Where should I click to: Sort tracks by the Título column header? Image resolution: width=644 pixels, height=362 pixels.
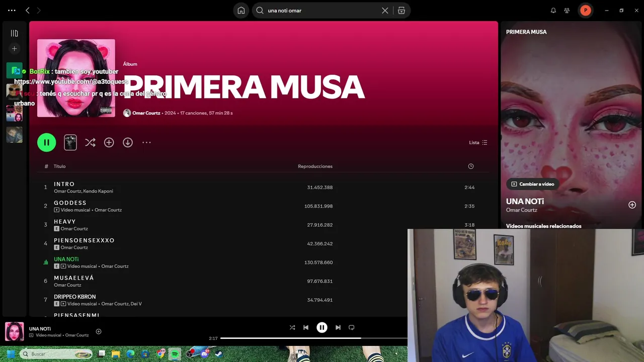(60, 166)
